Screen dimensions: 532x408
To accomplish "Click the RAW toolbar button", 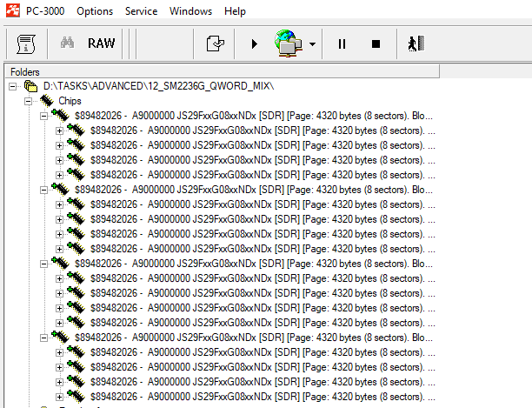I will click(101, 43).
